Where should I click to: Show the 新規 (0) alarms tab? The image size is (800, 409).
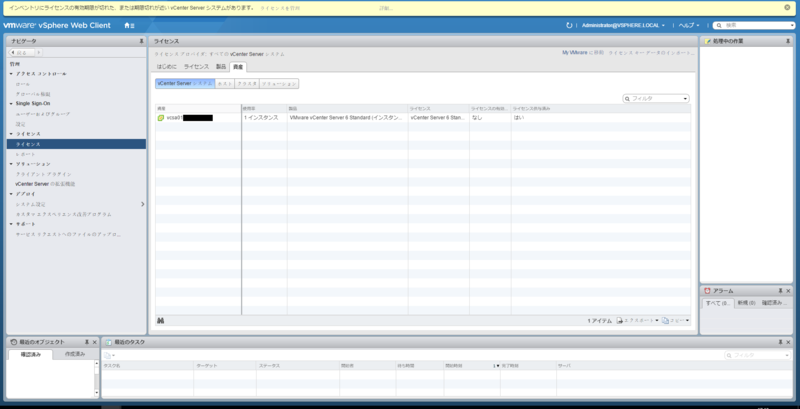tap(746, 303)
